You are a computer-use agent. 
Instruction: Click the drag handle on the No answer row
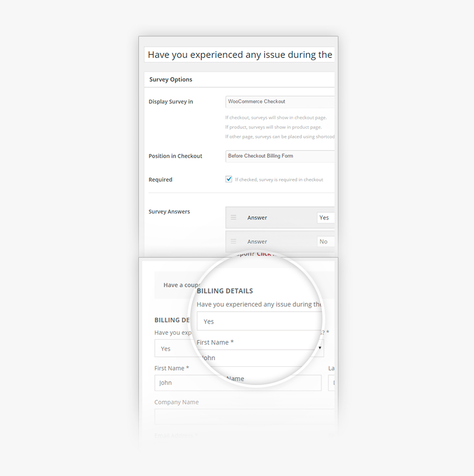235,241
